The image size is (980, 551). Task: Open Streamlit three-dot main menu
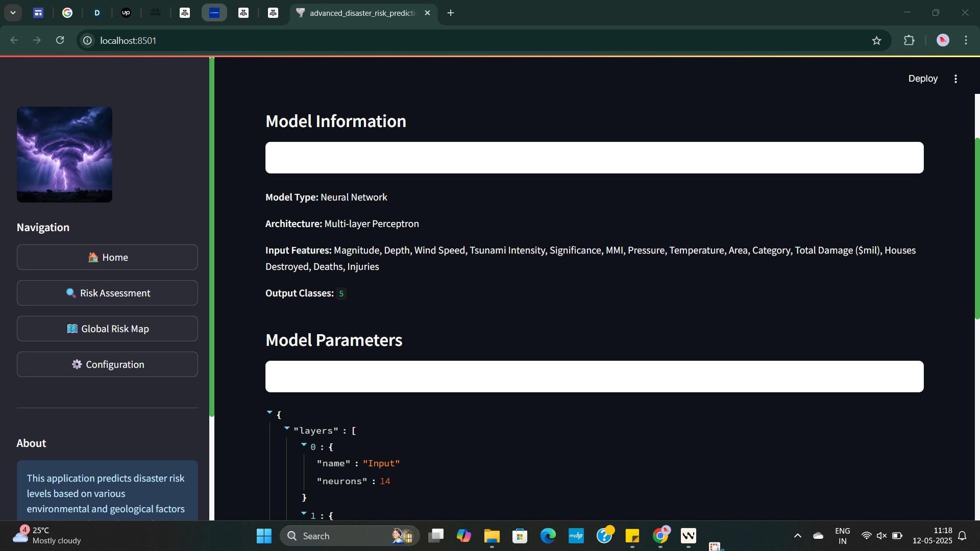coord(955,79)
